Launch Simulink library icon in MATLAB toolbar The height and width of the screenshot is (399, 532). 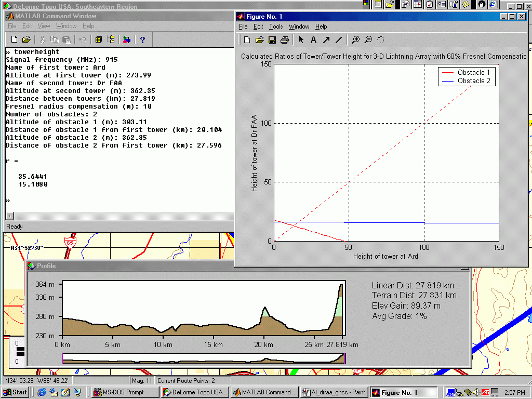(127, 39)
